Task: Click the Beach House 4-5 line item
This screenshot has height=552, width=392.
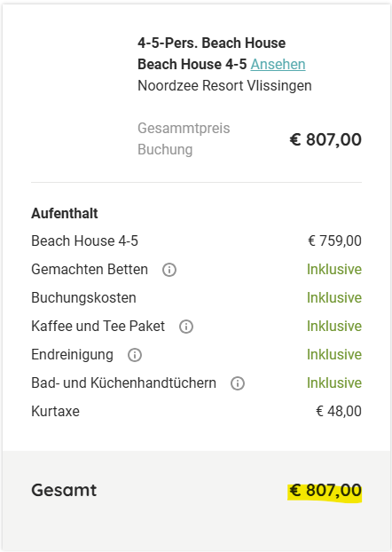Action: click(85, 241)
